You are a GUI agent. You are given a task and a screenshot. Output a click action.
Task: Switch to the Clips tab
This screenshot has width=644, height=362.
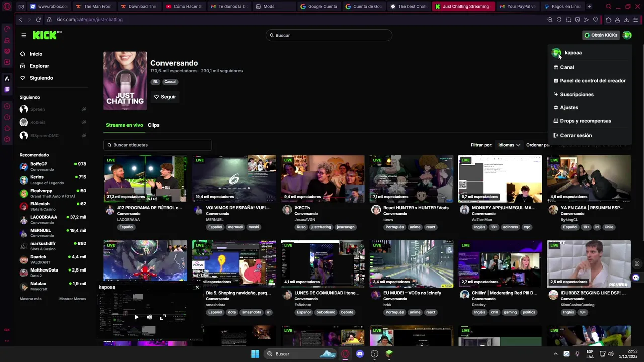point(153,125)
